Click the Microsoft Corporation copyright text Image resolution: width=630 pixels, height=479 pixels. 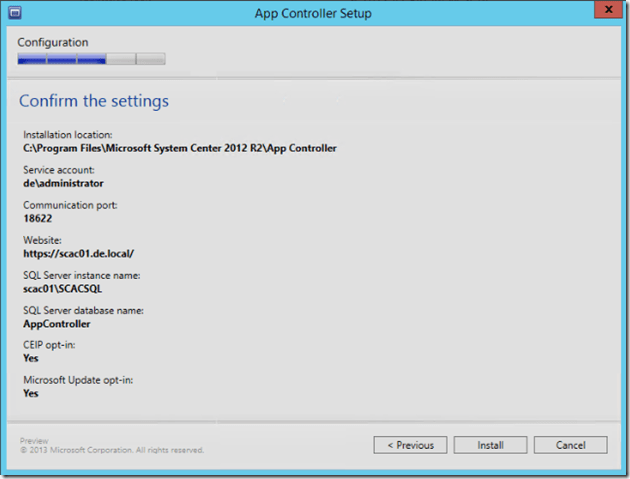112,450
